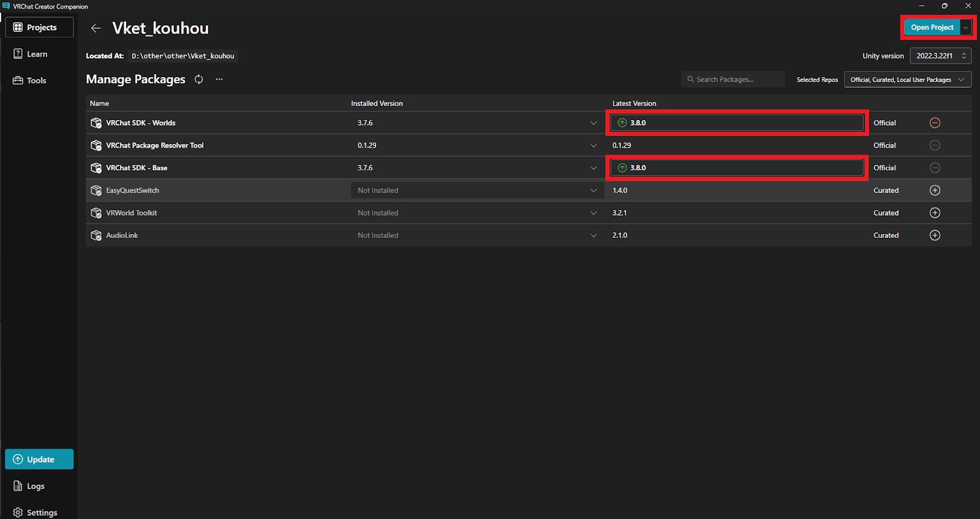The height and width of the screenshot is (519, 980).
Task: Open the Selected Repos dropdown
Action: click(907, 80)
